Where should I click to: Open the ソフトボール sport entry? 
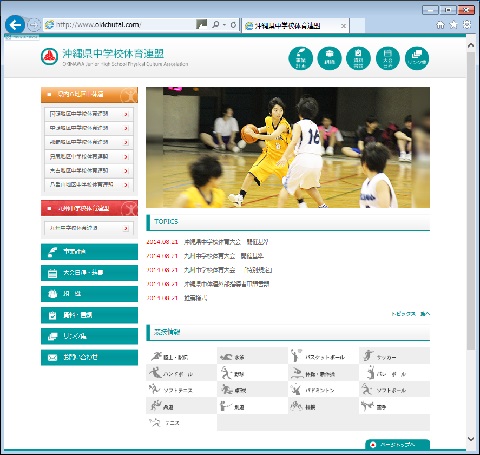click(394, 389)
